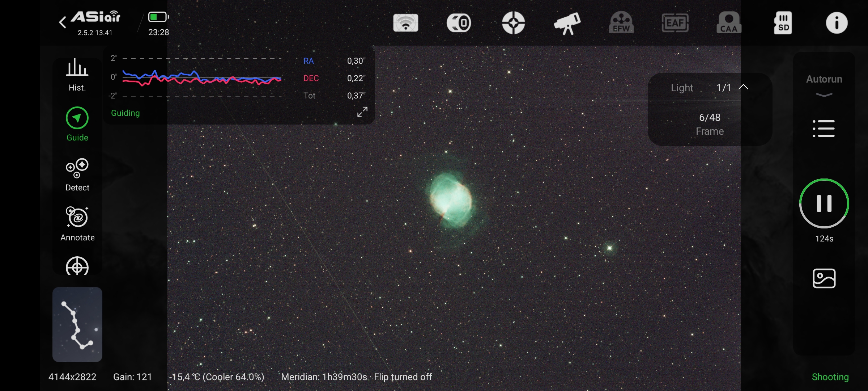Viewport: 868px width, 391px height.
Task: Toggle the Annotate overlay
Action: tap(77, 224)
